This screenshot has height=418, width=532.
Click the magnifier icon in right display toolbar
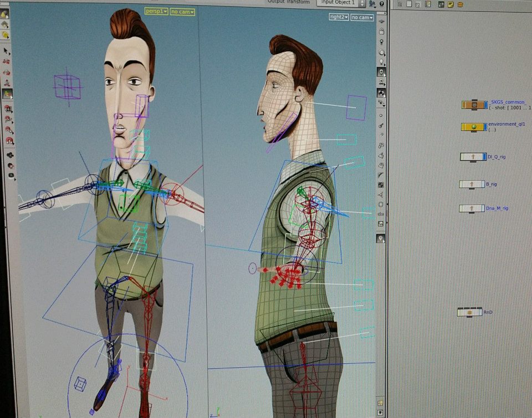coord(381,53)
